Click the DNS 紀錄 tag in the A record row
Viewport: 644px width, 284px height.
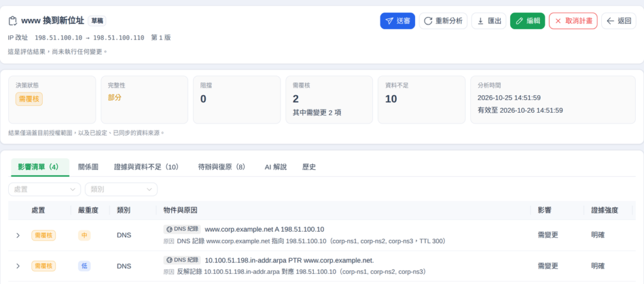[x=182, y=229]
